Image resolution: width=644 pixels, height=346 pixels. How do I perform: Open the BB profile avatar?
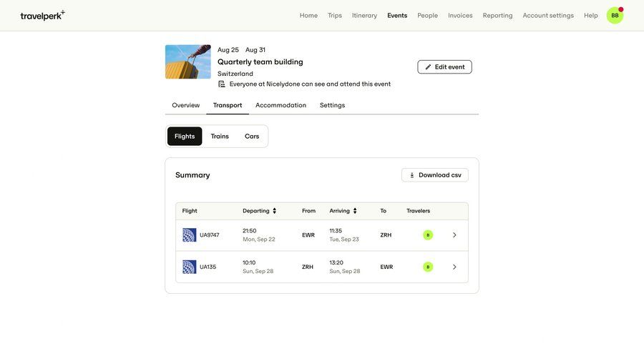(x=615, y=16)
